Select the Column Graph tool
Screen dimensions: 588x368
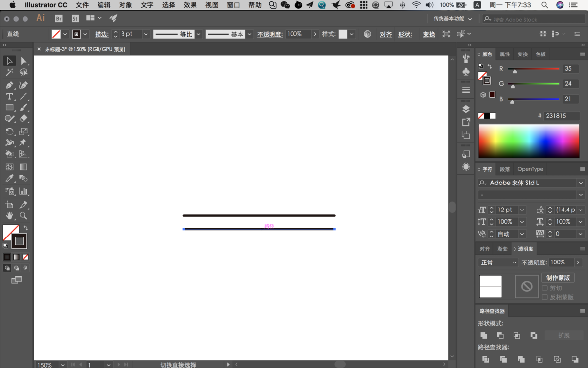click(x=23, y=191)
